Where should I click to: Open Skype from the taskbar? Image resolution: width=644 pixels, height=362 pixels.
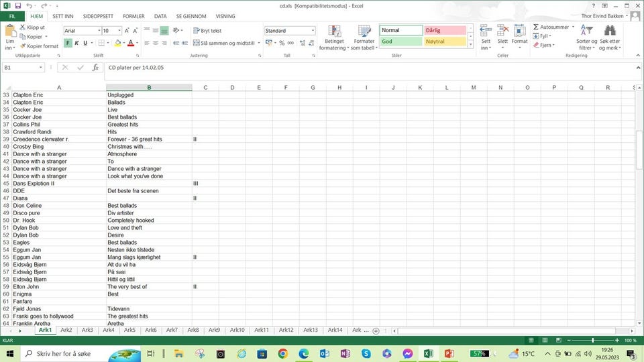[x=366, y=353]
